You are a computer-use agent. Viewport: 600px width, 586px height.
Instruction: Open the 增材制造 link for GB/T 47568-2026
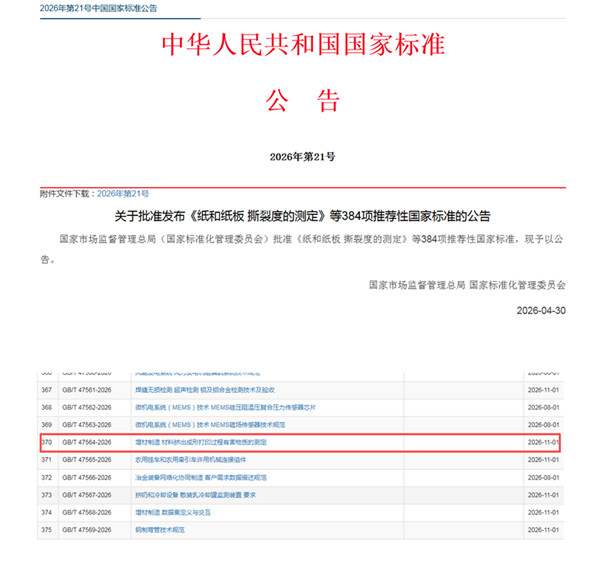pyautogui.click(x=173, y=513)
